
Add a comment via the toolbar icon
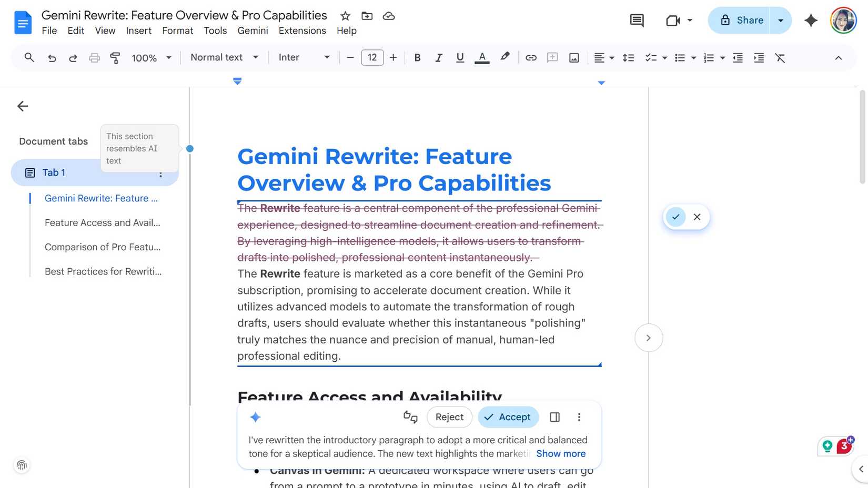[552, 58]
